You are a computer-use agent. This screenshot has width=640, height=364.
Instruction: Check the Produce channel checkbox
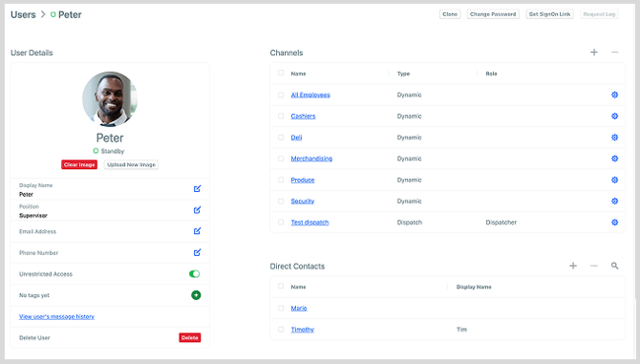tap(281, 180)
